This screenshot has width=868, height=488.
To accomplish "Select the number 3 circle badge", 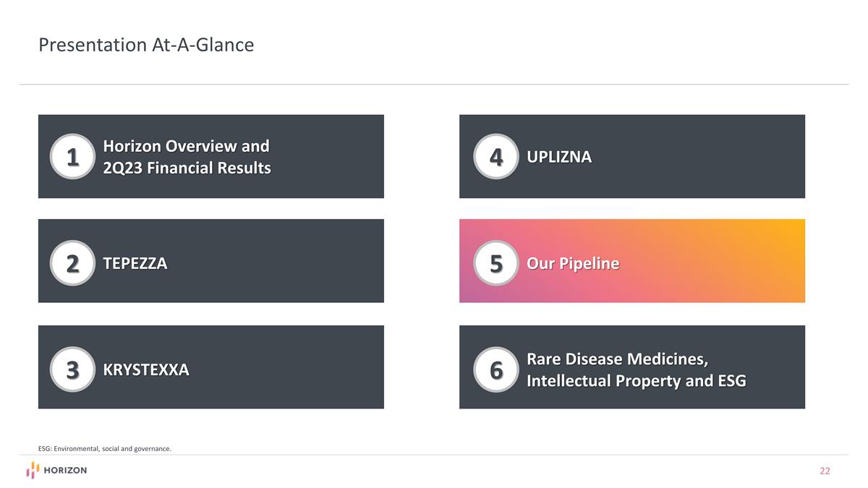I will (72, 369).
